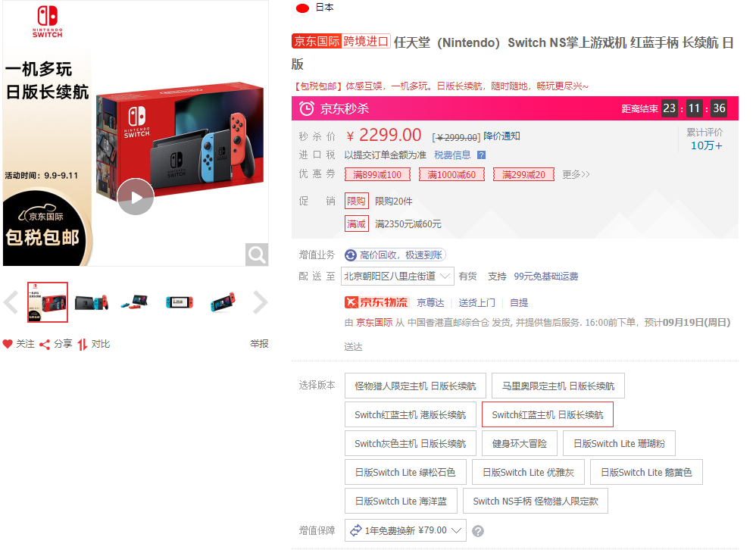Claim the 满299减20 coupon
Image resolution: width=756 pixels, height=550 pixels.
[x=523, y=174]
